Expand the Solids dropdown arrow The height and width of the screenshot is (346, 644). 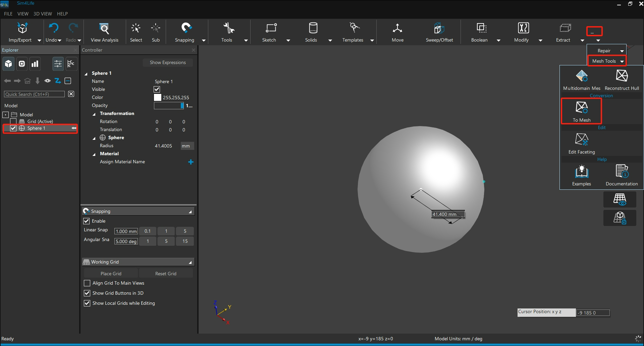[x=330, y=41]
